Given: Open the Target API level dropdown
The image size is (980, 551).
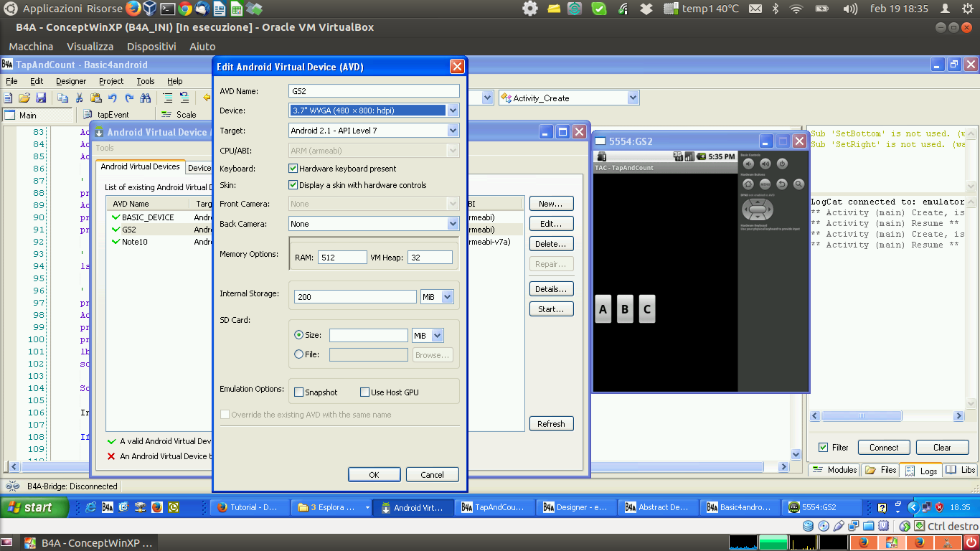Looking at the screenshot, I should click(x=453, y=131).
